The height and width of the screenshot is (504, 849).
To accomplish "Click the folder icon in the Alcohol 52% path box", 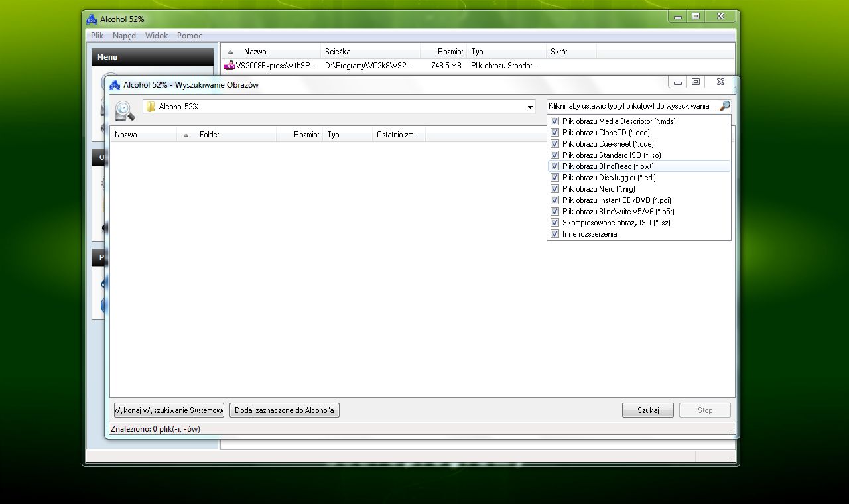I will (x=151, y=106).
